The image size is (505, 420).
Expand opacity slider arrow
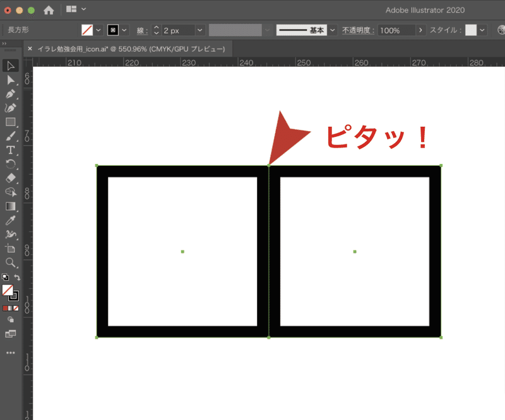point(420,30)
